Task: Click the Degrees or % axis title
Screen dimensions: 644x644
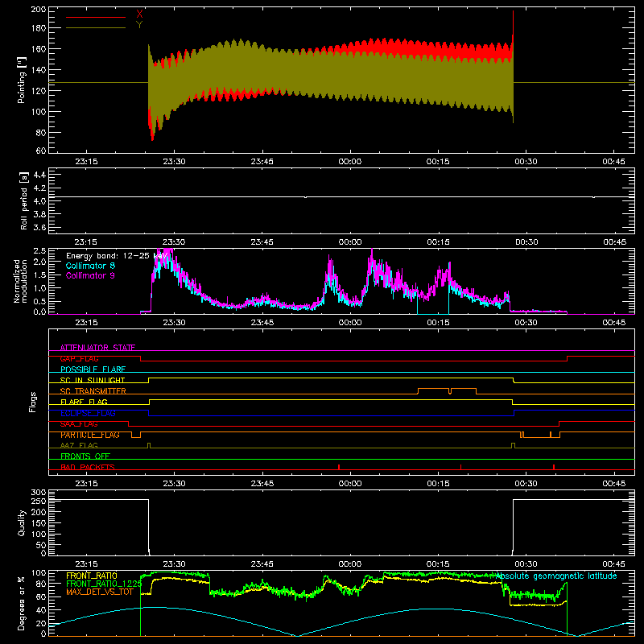Action: (x=22, y=603)
